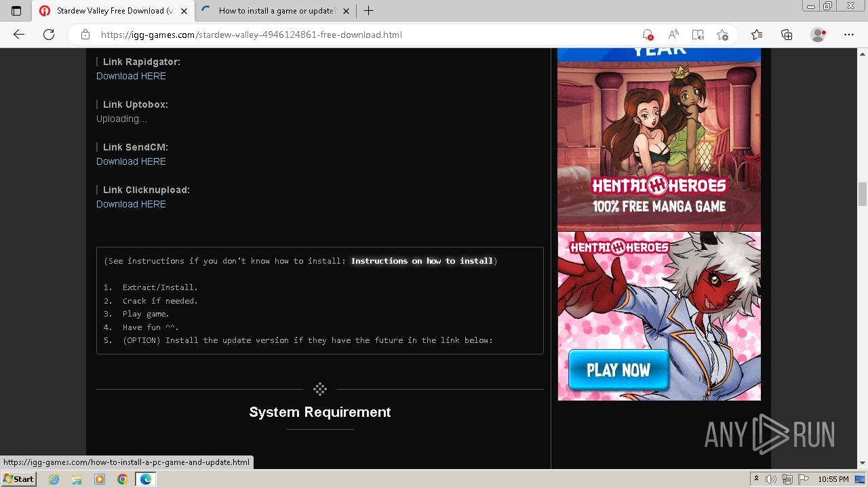
Task: Open media player taskbar icon
Action: (100, 479)
